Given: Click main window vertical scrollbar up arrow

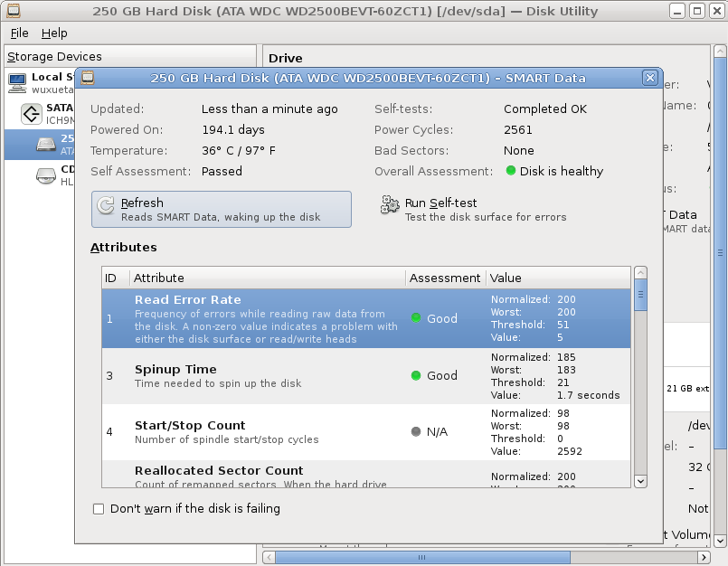Looking at the screenshot, I should (720, 51).
